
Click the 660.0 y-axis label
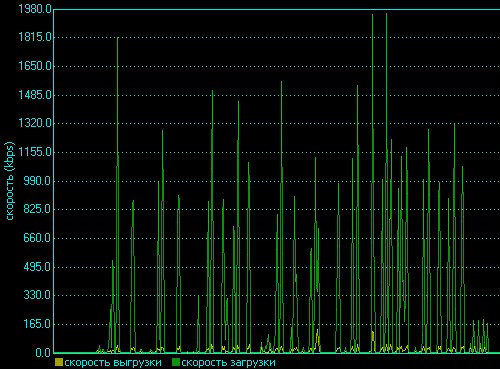click(x=37, y=238)
